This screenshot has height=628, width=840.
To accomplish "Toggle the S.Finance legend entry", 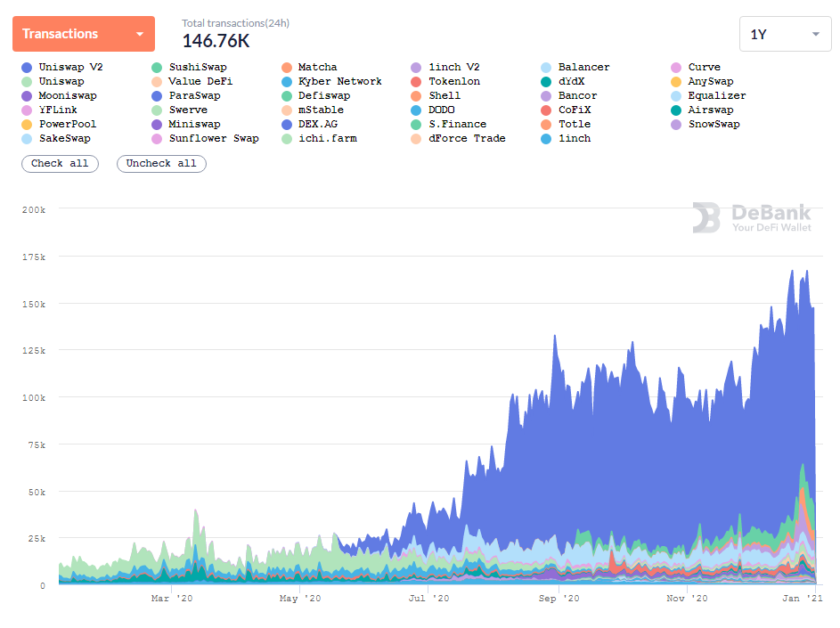I will pos(448,125).
